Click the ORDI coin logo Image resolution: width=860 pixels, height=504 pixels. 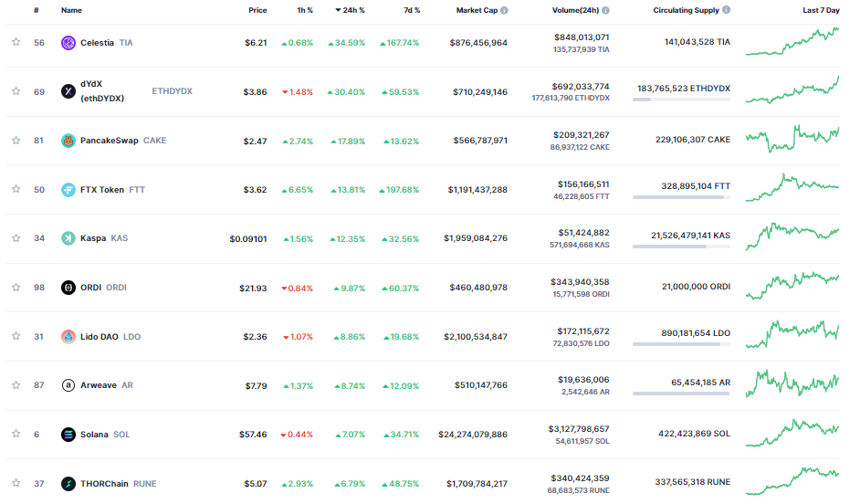point(68,288)
